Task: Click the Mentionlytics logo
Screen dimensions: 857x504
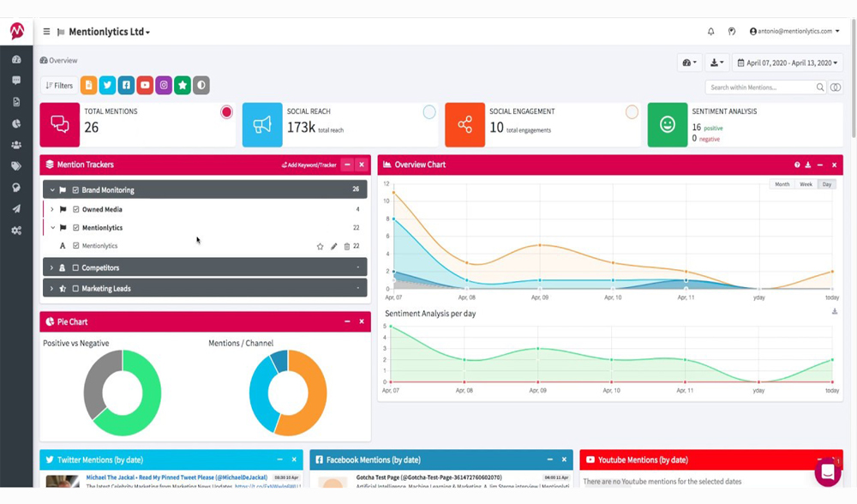Action: click(17, 31)
